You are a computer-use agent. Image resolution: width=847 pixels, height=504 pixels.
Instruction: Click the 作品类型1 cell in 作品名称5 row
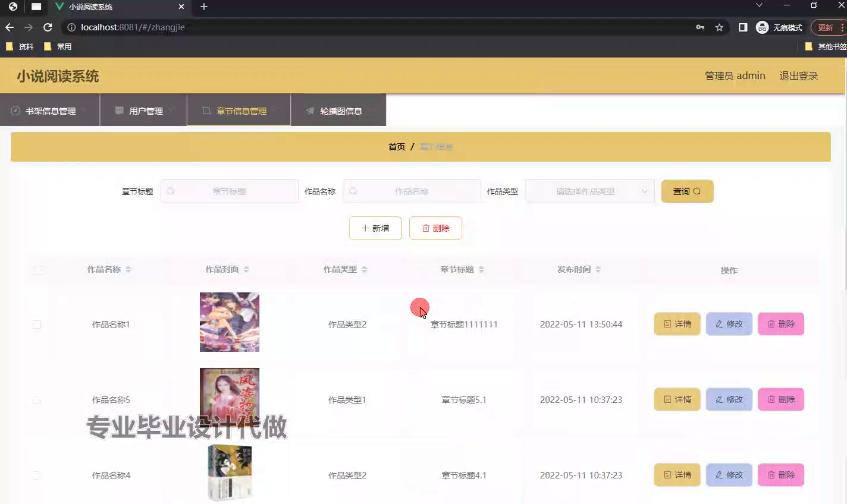347,400
